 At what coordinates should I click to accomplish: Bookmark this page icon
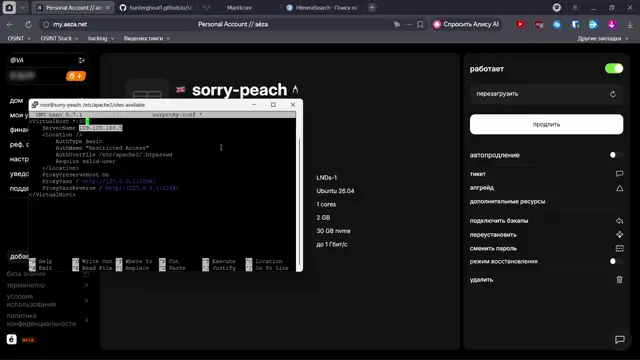[x=420, y=24]
